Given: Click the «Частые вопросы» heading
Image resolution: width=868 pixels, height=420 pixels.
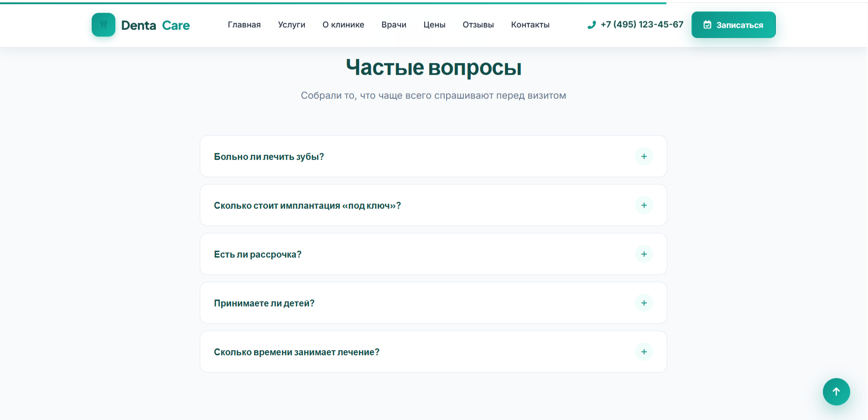Looking at the screenshot, I should (x=433, y=68).
